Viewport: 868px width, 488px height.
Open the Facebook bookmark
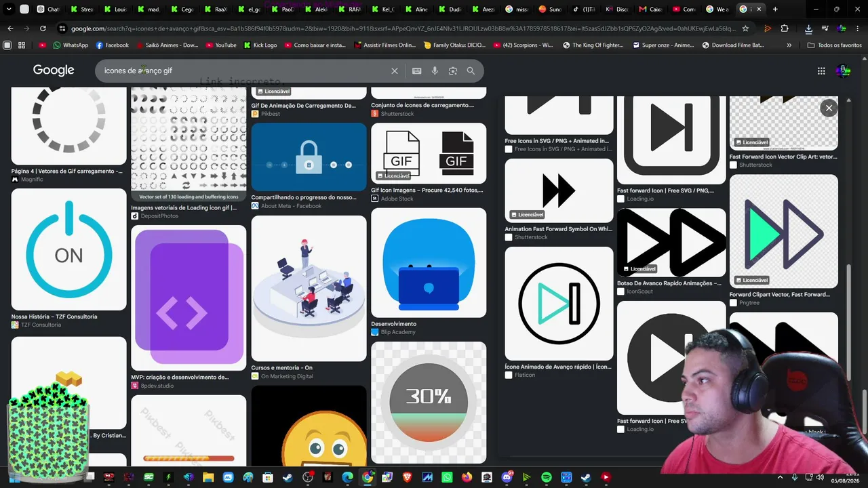[x=112, y=45]
